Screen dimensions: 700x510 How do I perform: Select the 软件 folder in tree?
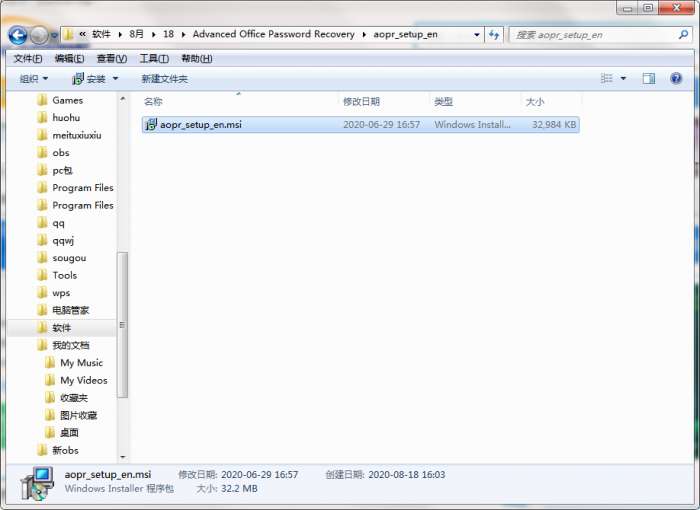pyautogui.click(x=62, y=328)
